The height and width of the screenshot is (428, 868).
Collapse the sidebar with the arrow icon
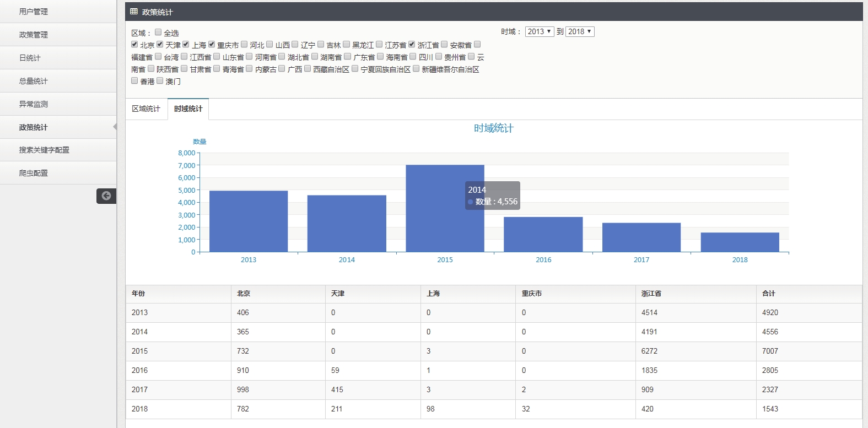click(106, 196)
